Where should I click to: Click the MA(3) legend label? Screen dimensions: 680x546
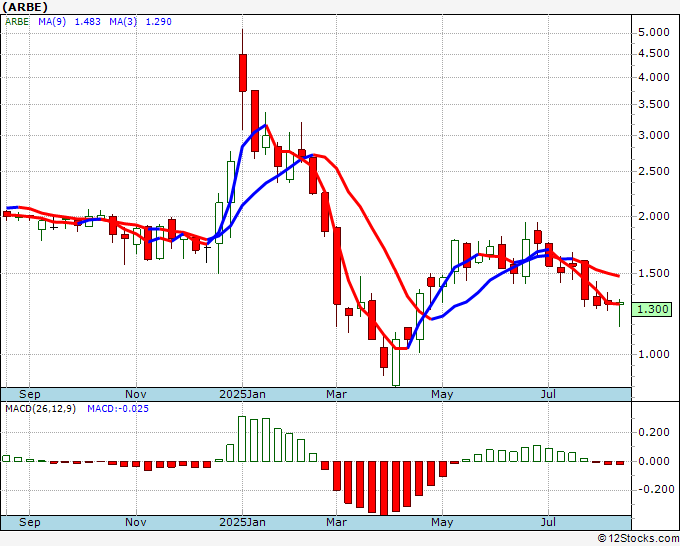[123, 22]
